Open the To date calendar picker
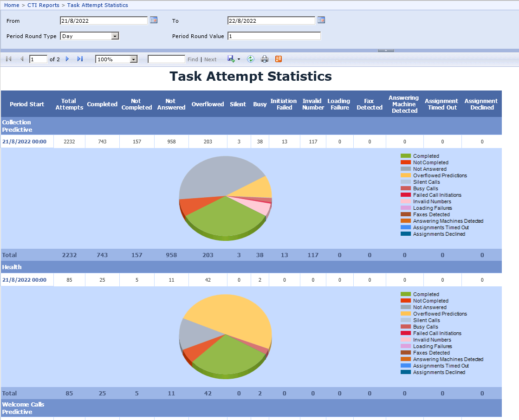Image resolution: width=519 pixels, height=420 pixels. pyautogui.click(x=321, y=20)
